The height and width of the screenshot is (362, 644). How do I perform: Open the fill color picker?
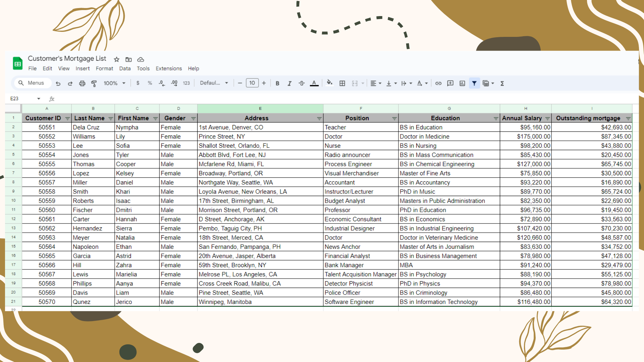pos(329,83)
